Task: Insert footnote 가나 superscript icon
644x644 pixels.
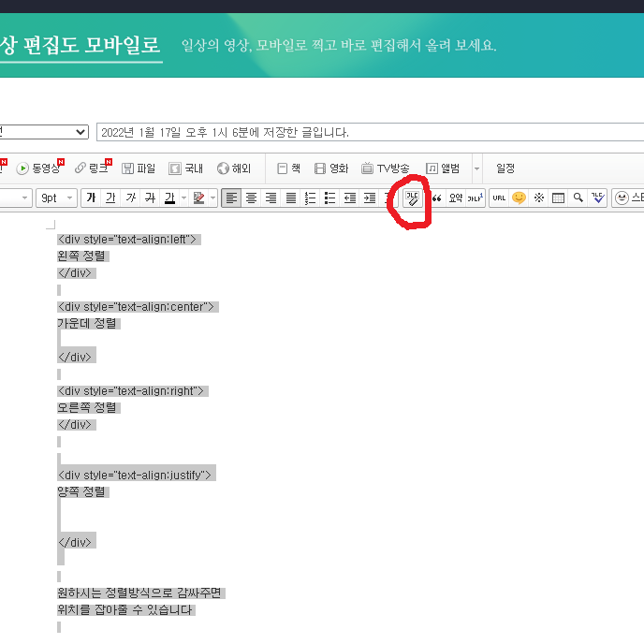Action: 476,198
